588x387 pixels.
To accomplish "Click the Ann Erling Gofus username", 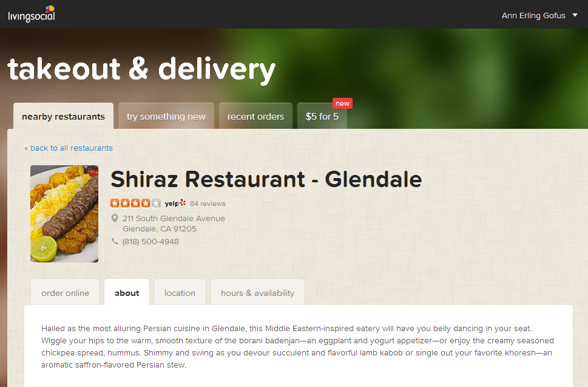I will (x=533, y=15).
